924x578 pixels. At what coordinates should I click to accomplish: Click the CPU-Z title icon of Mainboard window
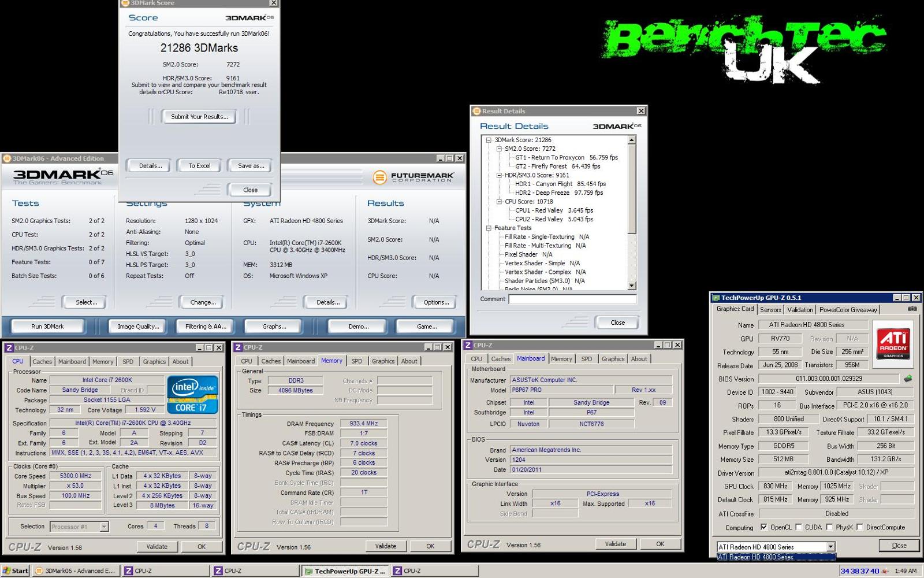point(468,345)
